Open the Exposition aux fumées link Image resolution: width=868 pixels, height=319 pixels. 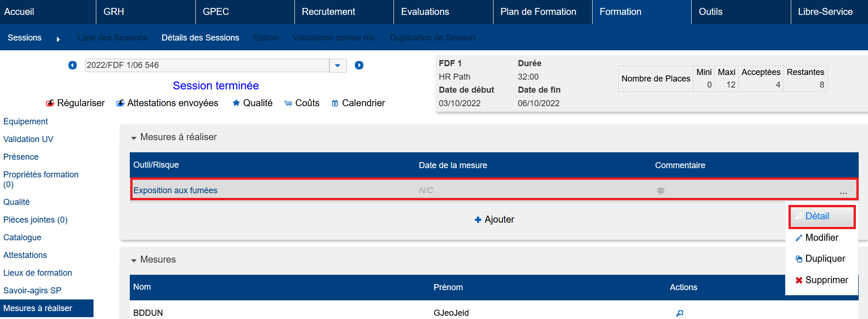[x=175, y=190]
